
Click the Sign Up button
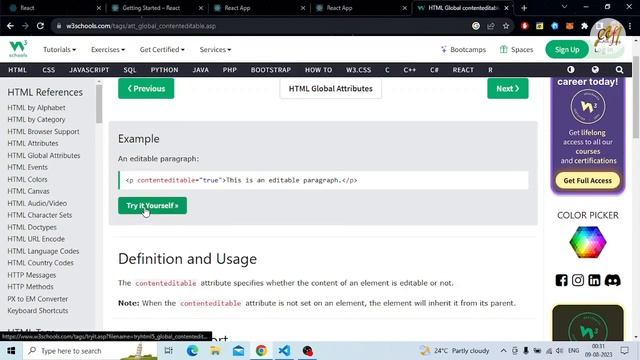567,49
